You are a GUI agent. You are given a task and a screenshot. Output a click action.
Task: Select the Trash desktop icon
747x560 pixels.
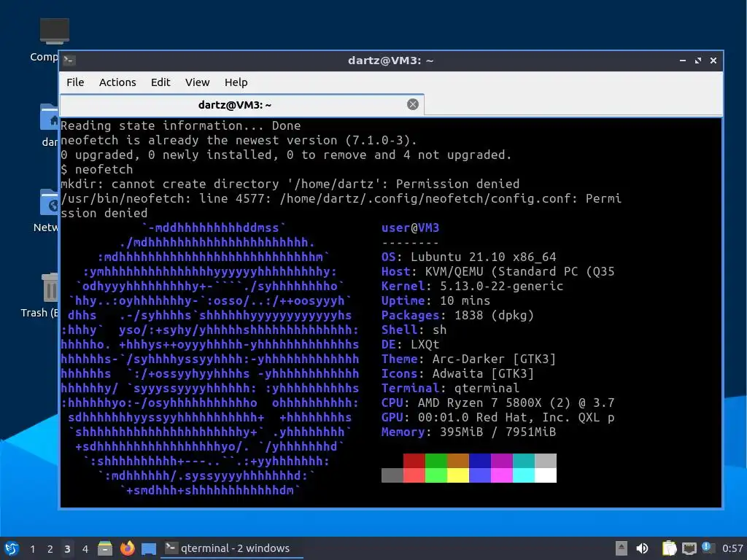41,295
